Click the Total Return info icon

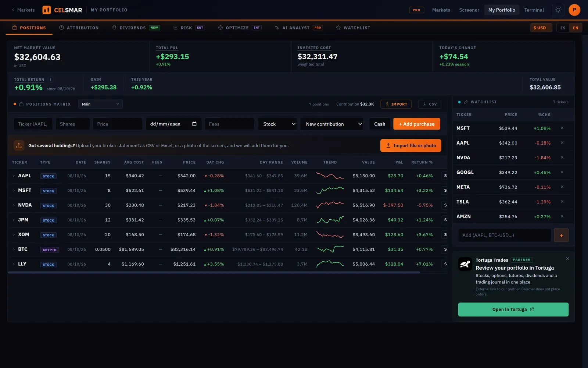pyautogui.click(x=51, y=79)
